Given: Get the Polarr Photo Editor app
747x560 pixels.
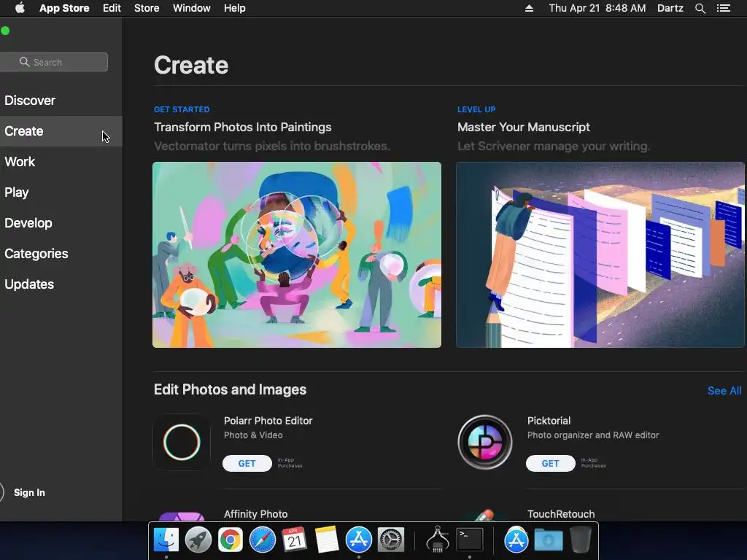Looking at the screenshot, I should (x=247, y=463).
